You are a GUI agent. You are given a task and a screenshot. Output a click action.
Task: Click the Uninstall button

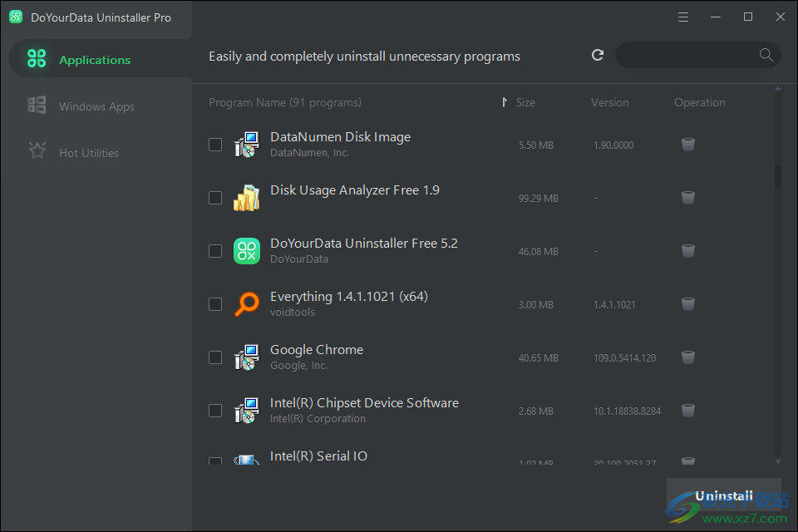[724, 495]
